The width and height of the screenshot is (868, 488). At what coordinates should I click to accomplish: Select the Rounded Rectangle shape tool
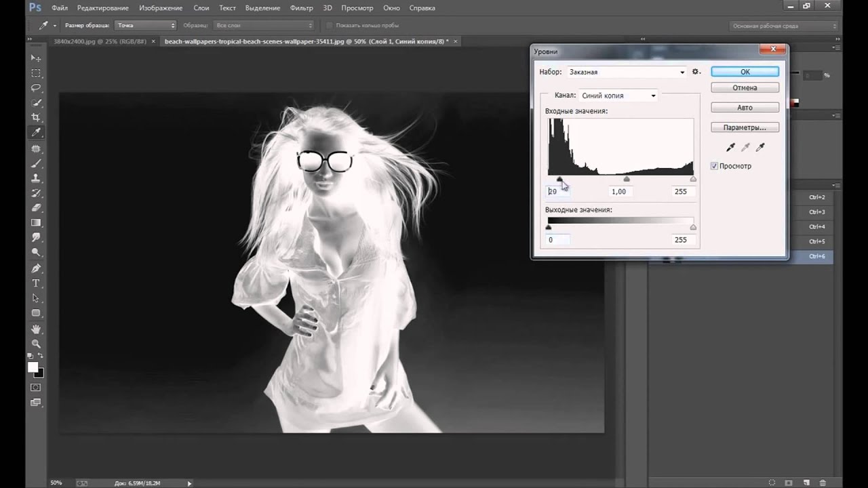click(x=36, y=313)
